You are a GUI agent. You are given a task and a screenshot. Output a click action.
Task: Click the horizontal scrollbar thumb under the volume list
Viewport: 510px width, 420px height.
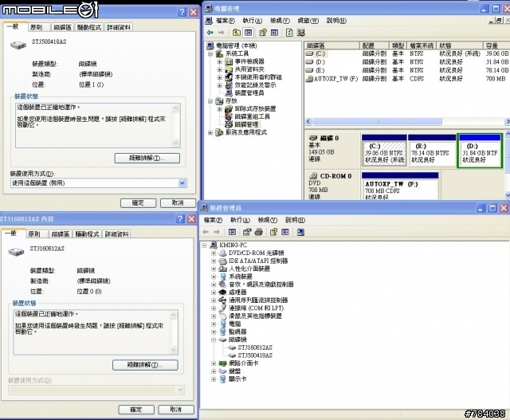(x=377, y=122)
